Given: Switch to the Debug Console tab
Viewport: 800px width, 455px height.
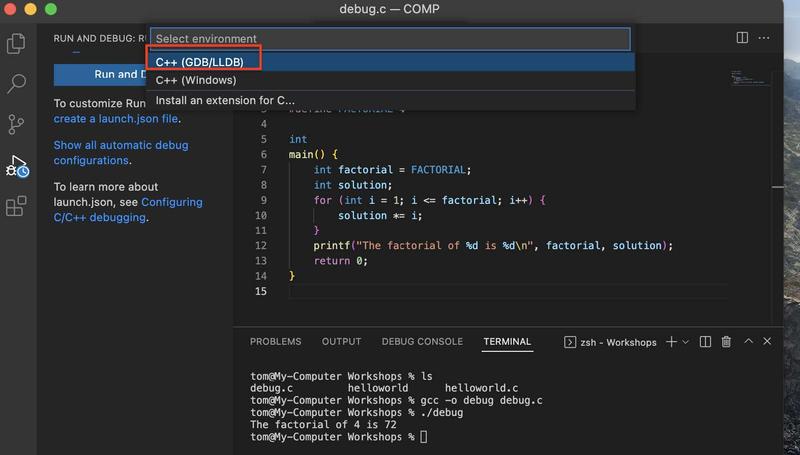Looking at the screenshot, I should click(x=421, y=342).
